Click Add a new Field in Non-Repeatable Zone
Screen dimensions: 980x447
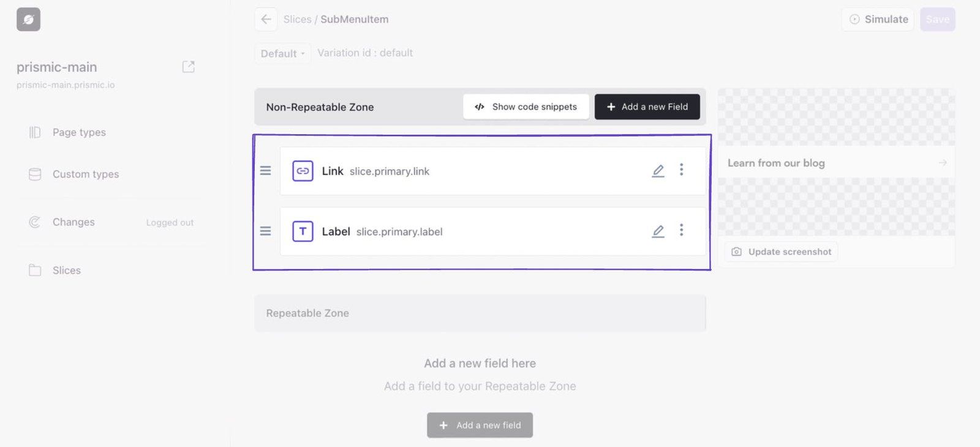pyautogui.click(x=647, y=107)
